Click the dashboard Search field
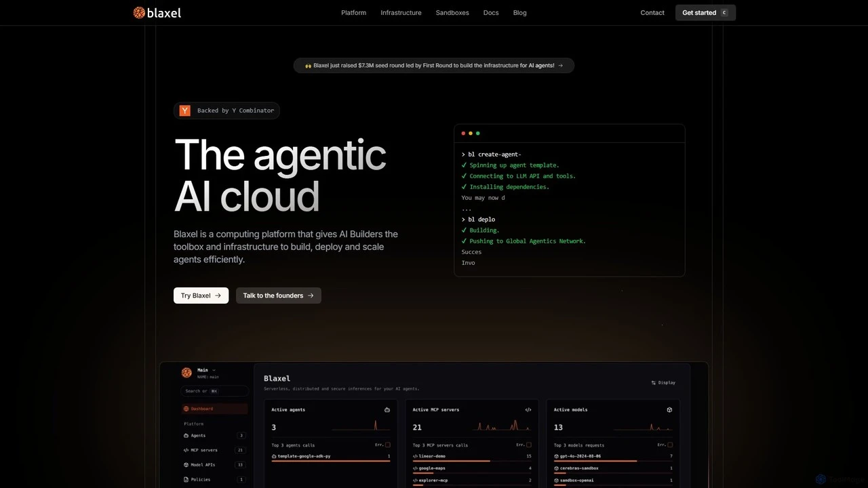Image resolution: width=868 pixels, height=488 pixels. (x=214, y=391)
